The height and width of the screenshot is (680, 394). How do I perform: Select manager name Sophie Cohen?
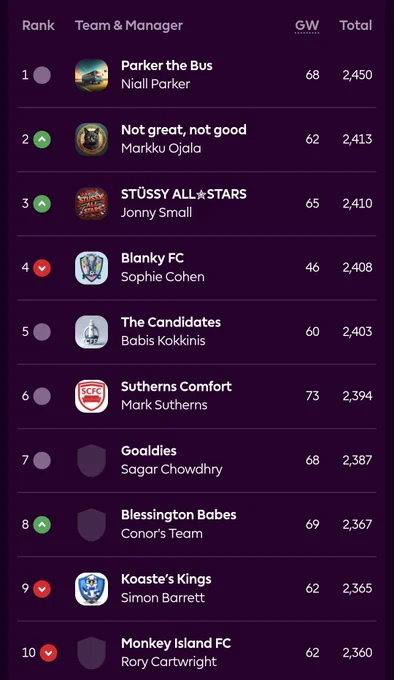coord(163,277)
